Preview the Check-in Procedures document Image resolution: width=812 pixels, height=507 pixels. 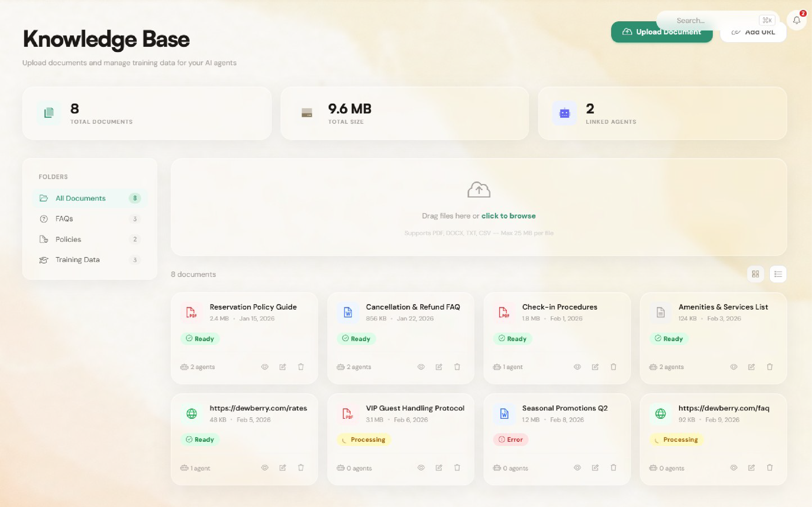pos(577,367)
